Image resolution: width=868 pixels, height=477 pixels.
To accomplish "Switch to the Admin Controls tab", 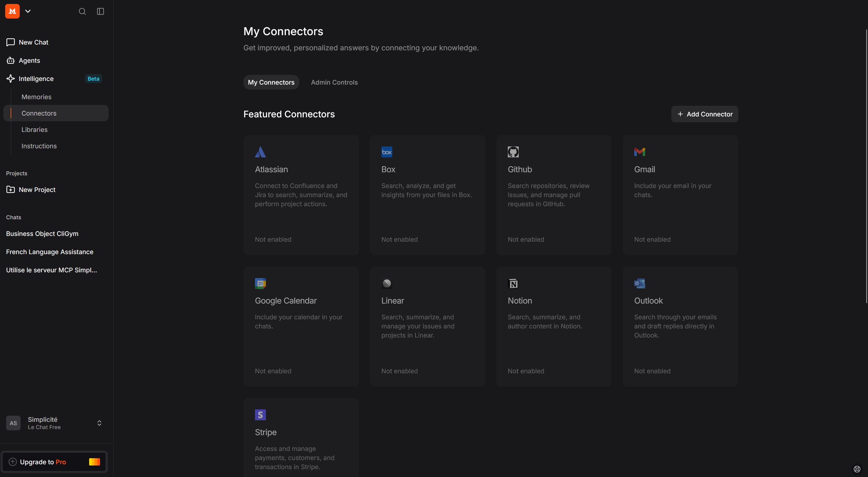I will tap(334, 82).
